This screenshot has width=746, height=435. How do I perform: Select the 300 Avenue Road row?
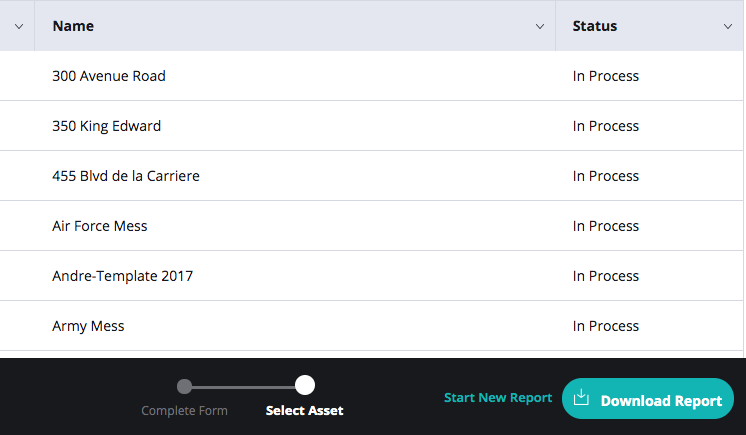click(372, 76)
